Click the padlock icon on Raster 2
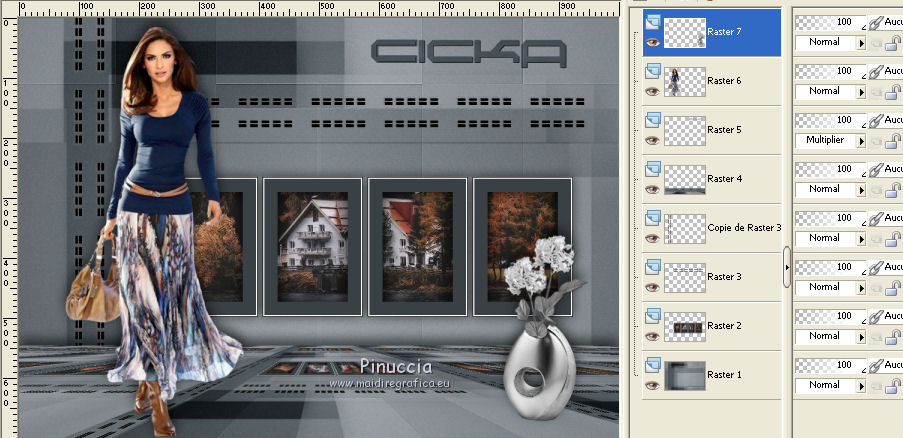Viewport: 903px width, 438px height. pos(893,336)
